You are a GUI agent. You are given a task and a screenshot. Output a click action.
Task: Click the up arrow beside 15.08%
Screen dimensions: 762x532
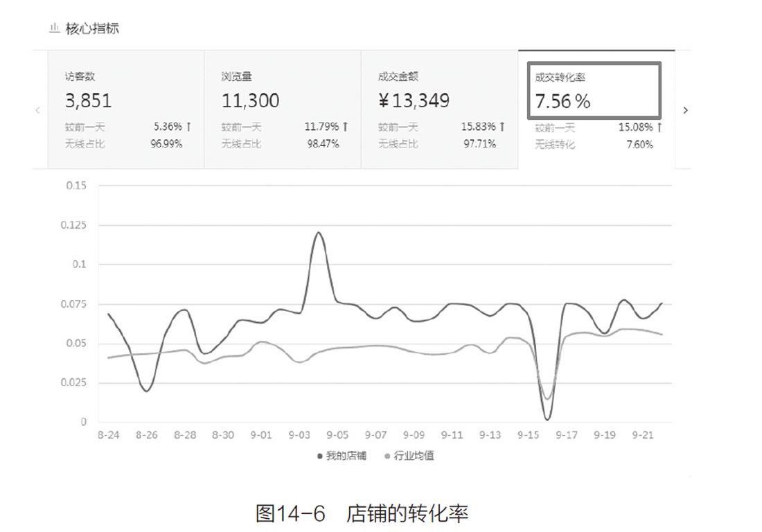(x=659, y=127)
